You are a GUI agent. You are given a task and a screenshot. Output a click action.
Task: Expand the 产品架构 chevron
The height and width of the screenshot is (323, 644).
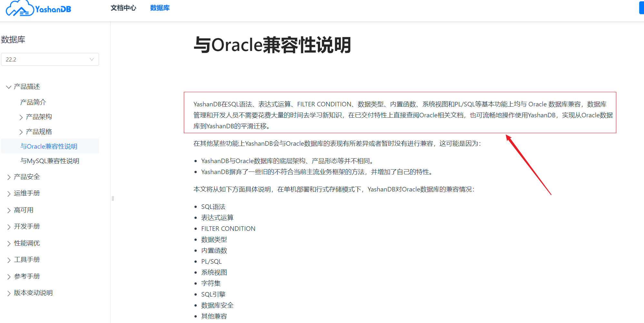pos(21,117)
